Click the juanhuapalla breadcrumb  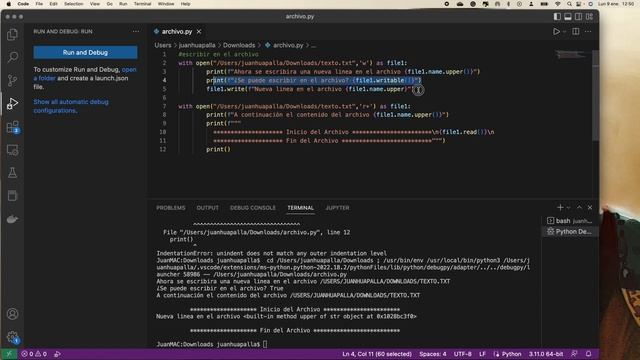click(197, 45)
